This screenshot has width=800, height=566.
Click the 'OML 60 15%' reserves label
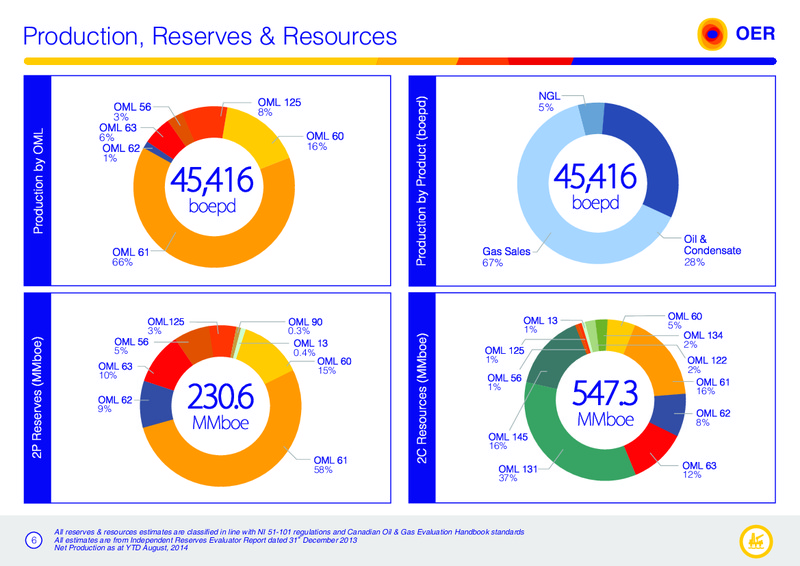tap(334, 365)
